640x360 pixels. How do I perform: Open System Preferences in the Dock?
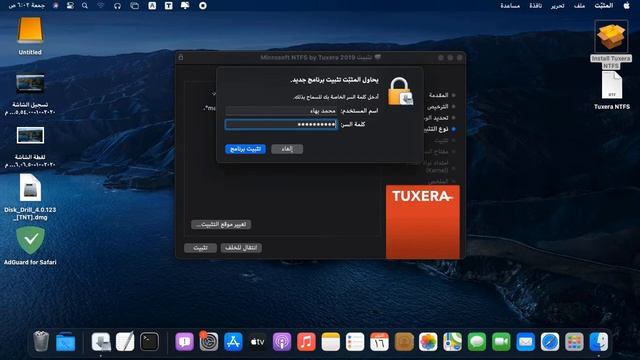tap(209, 342)
